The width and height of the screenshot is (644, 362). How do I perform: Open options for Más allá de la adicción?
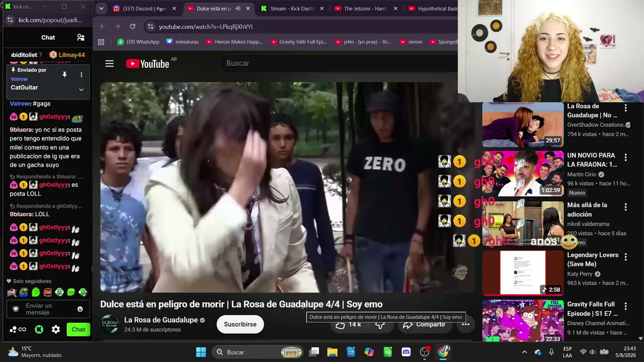tap(625, 207)
